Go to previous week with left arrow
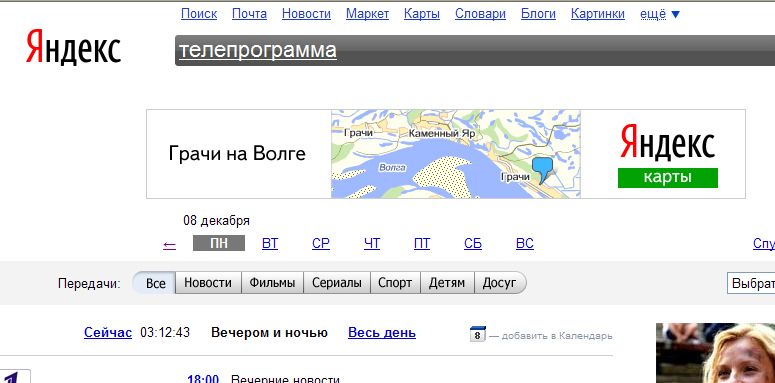Image resolution: width=775 pixels, height=383 pixels. click(170, 245)
